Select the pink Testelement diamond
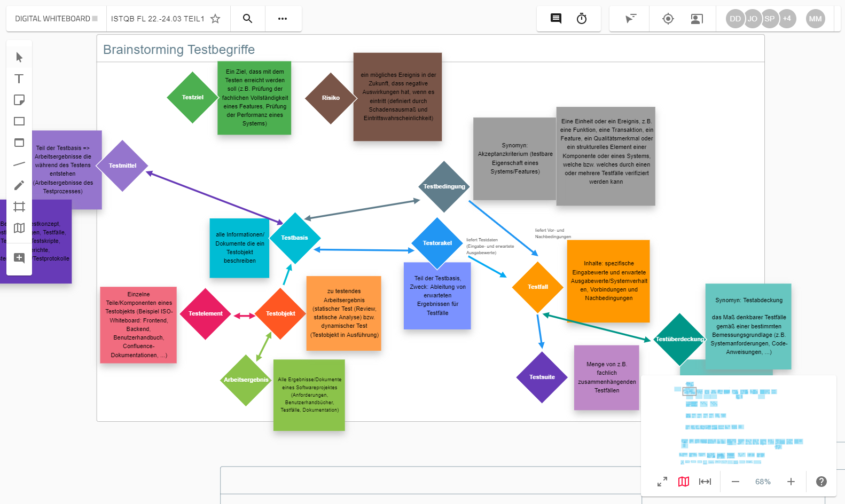This screenshot has height=504, width=845. pyautogui.click(x=206, y=314)
